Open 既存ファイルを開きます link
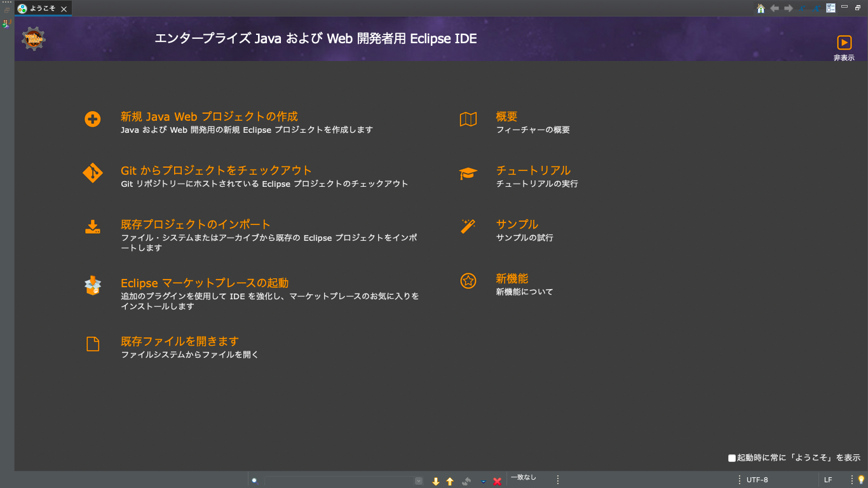Viewport: 868px width, 488px height. [x=180, y=341]
